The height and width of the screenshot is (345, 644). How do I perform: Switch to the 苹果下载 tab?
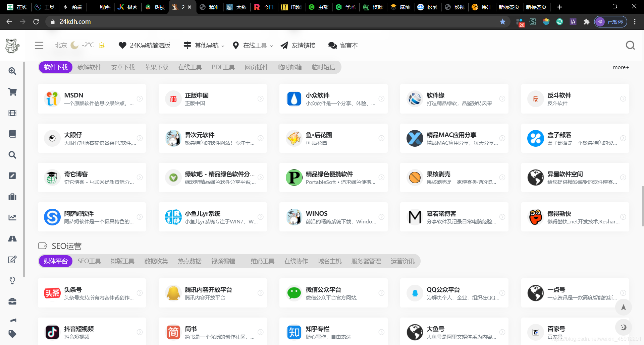pyautogui.click(x=156, y=67)
